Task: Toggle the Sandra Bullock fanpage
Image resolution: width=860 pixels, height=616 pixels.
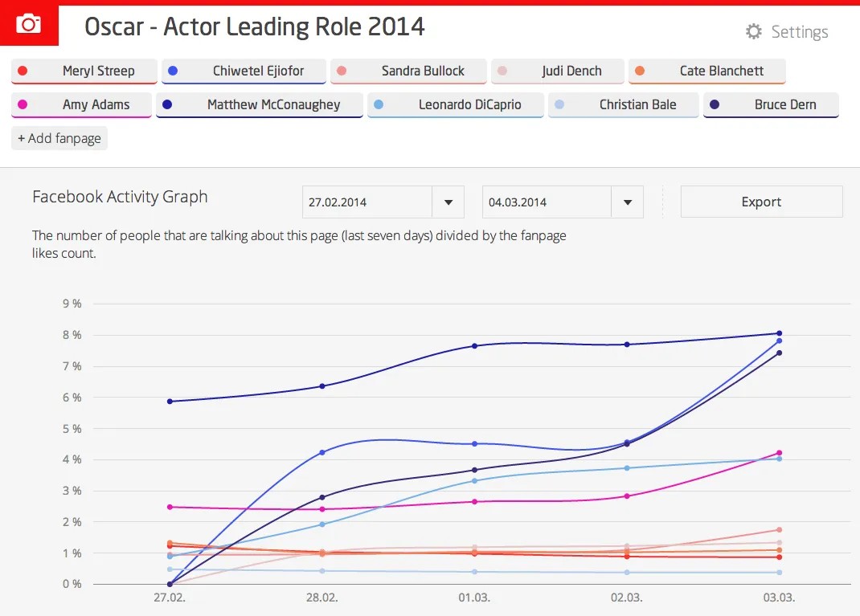Action: tap(408, 71)
